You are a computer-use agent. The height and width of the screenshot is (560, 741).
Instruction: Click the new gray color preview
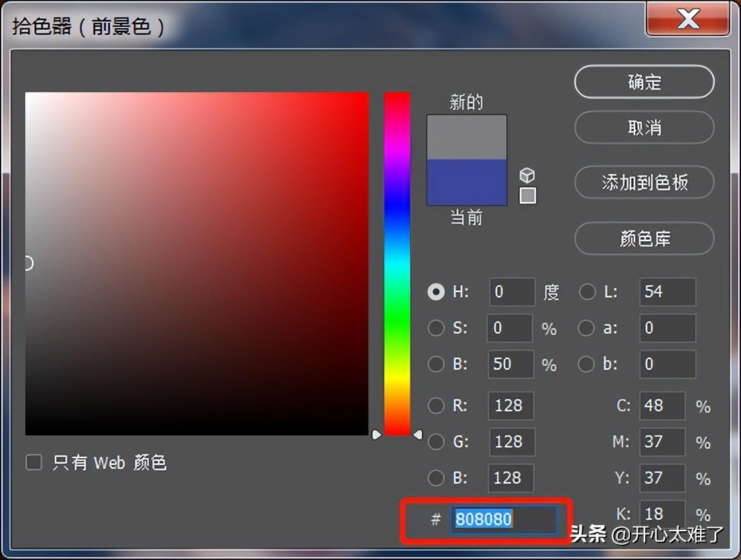[x=467, y=137]
